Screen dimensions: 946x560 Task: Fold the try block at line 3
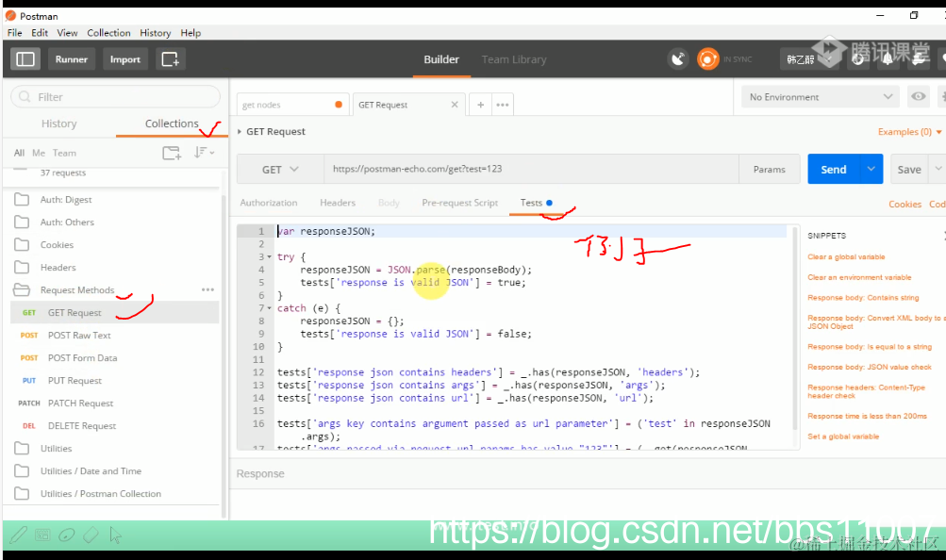tap(269, 256)
